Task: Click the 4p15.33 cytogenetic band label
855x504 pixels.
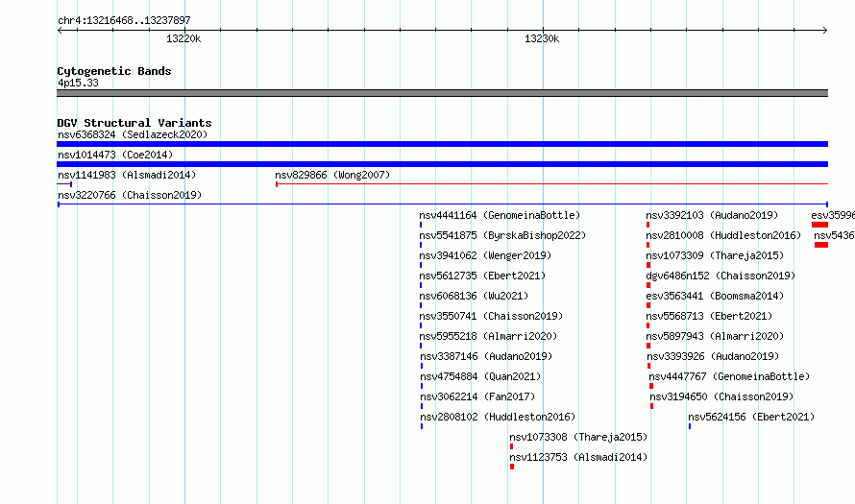Action: (78, 83)
